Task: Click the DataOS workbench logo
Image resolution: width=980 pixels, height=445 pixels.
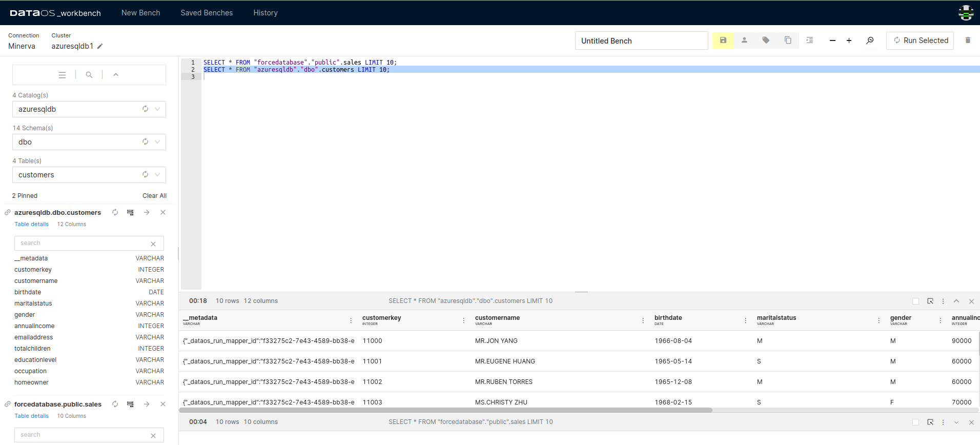Action: pyautogui.click(x=55, y=13)
